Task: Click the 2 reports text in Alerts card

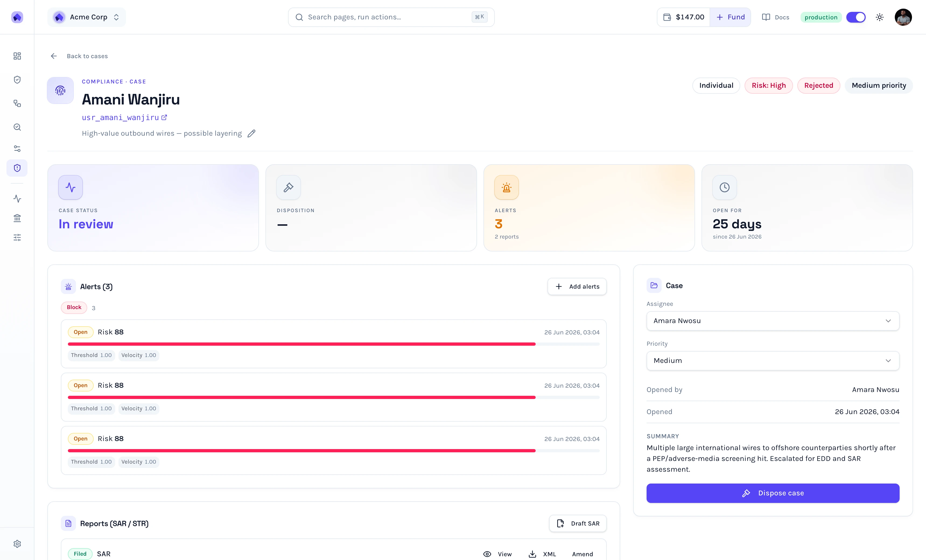Action: [x=507, y=237]
